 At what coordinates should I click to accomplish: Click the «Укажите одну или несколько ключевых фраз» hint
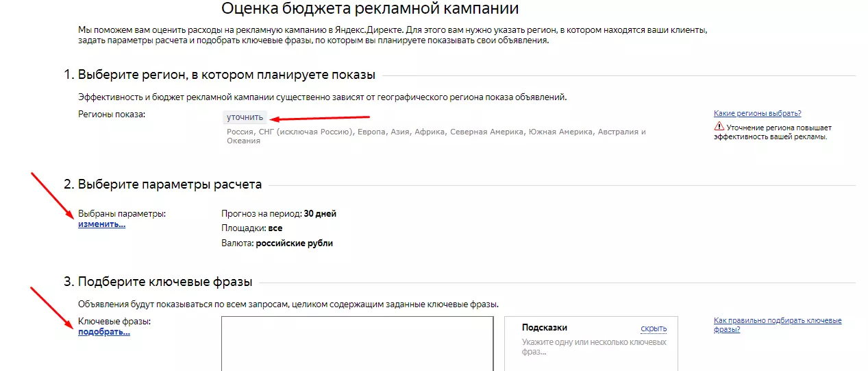[x=594, y=347]
